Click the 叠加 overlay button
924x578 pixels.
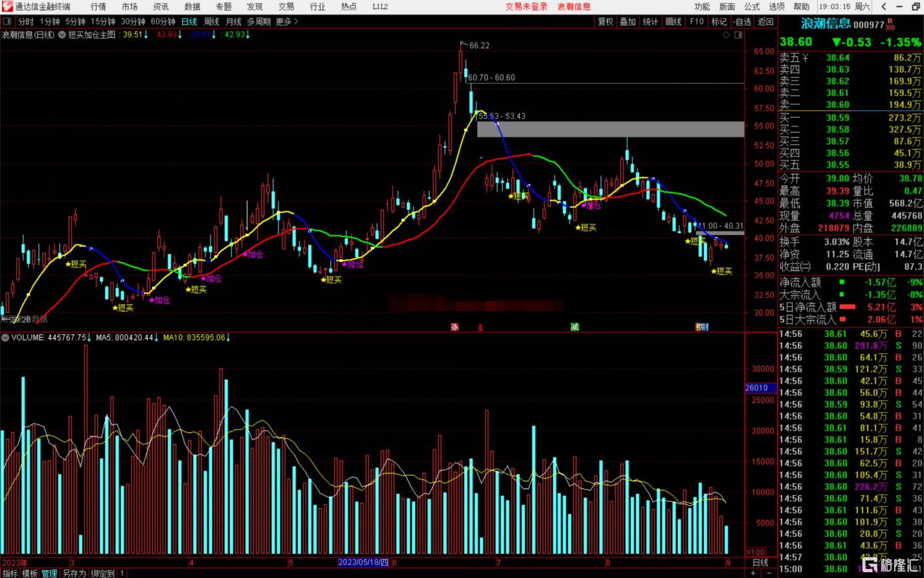pyautogui.click(x=627, y=21)
